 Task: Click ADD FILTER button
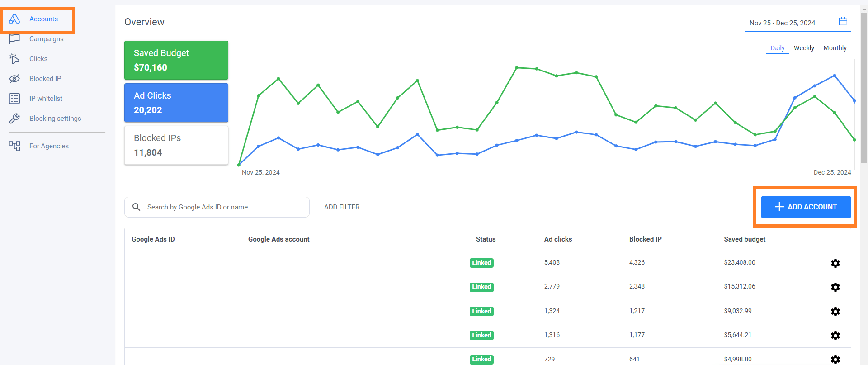pos(342,207)
